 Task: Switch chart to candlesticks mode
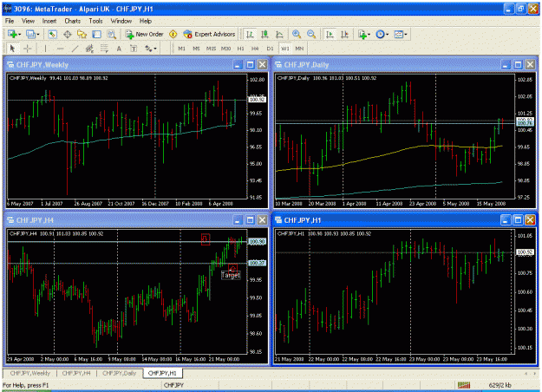[x=264, y=34]
